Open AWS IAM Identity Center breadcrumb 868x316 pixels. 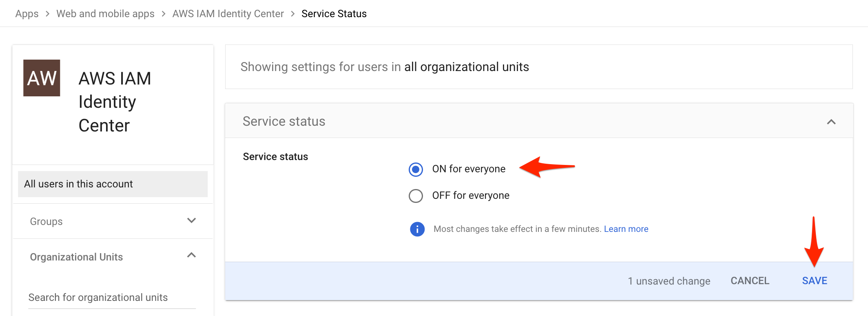click(x=228, y=13)
